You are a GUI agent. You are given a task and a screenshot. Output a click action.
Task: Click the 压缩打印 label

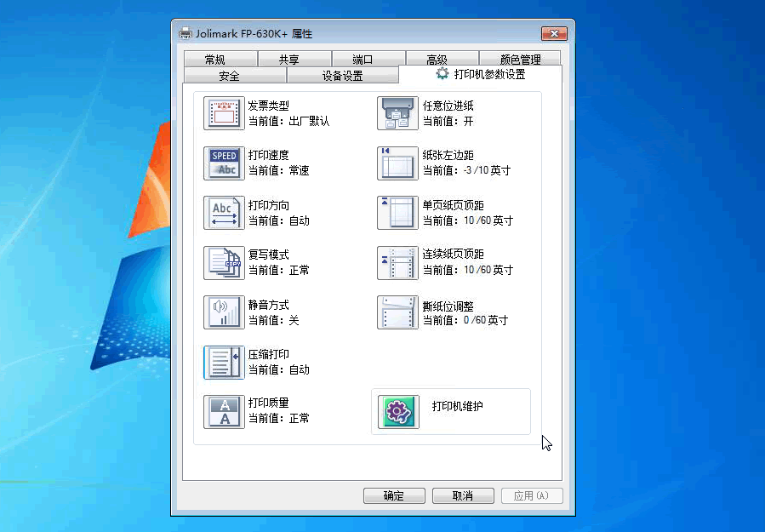click(268, 354)
